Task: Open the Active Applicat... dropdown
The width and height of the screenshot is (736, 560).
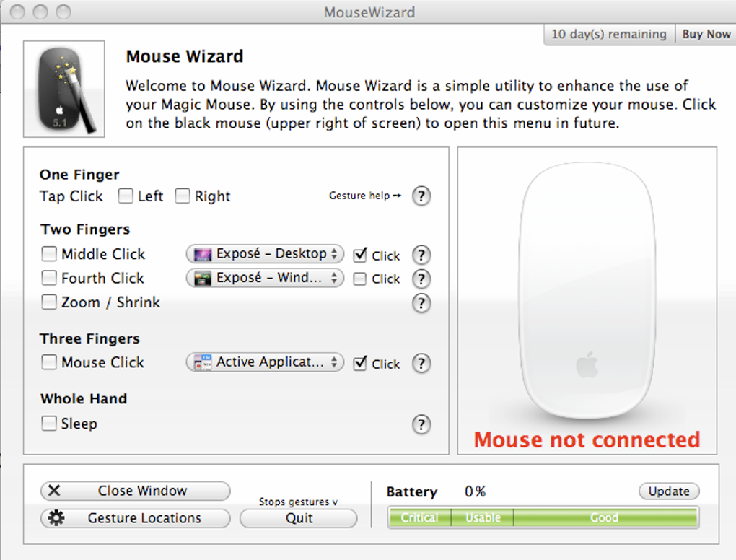Action: [266, 362]
